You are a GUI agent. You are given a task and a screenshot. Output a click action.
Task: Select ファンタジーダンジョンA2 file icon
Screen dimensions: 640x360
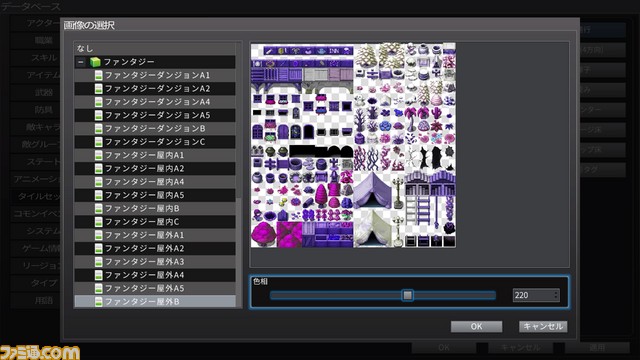pyautogui.click(x=98, y=89)
